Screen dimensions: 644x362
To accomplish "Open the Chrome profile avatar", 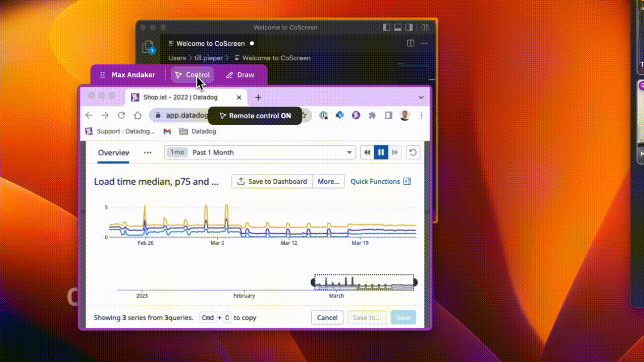I will [405, 115].
